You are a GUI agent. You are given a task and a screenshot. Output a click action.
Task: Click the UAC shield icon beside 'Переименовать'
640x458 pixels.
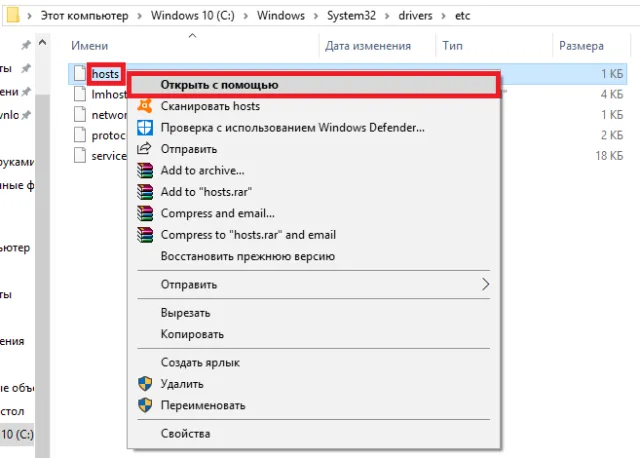145,405
